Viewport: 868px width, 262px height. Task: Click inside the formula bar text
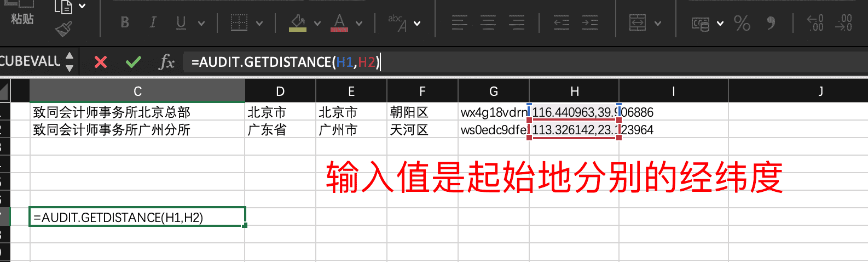pos(285,62)
